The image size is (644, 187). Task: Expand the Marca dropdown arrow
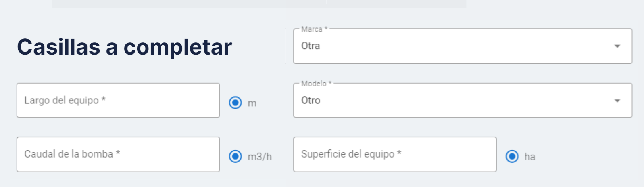pyautogui.click(x=617, y=46)
